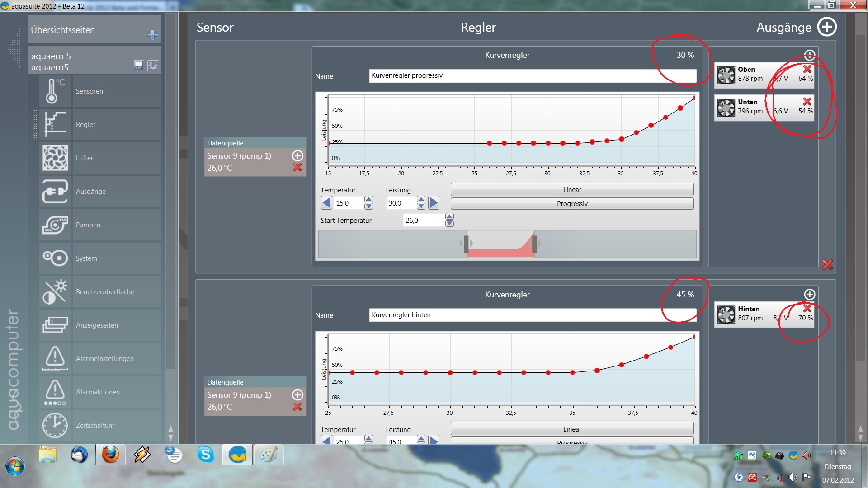Open Alarmeinstellungen warning triangle icon

(55, 358)
